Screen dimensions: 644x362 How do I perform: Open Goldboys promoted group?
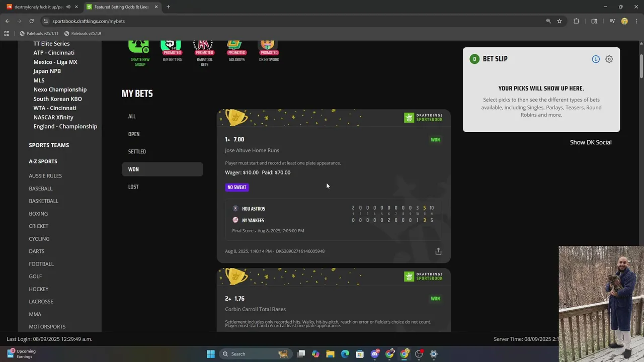(236, 51)
